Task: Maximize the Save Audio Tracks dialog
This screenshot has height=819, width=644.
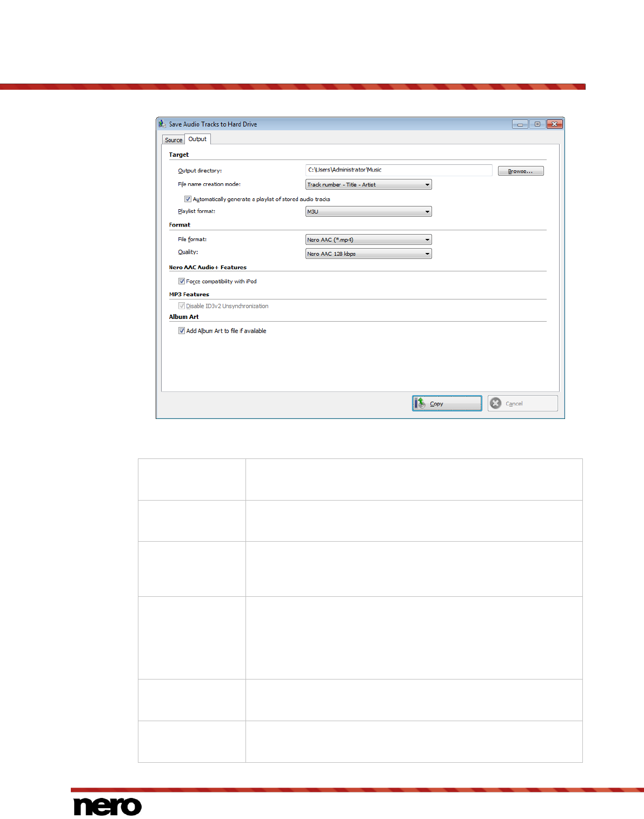Action: coord(537,124)
